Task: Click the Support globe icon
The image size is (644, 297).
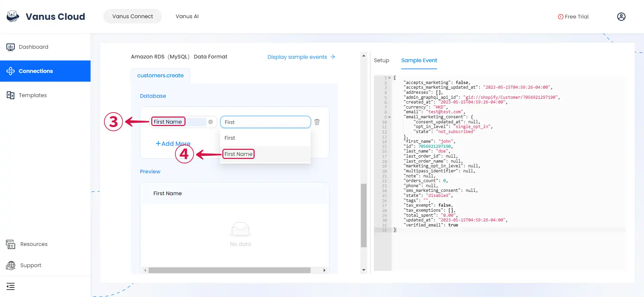Action: point(11,265)
